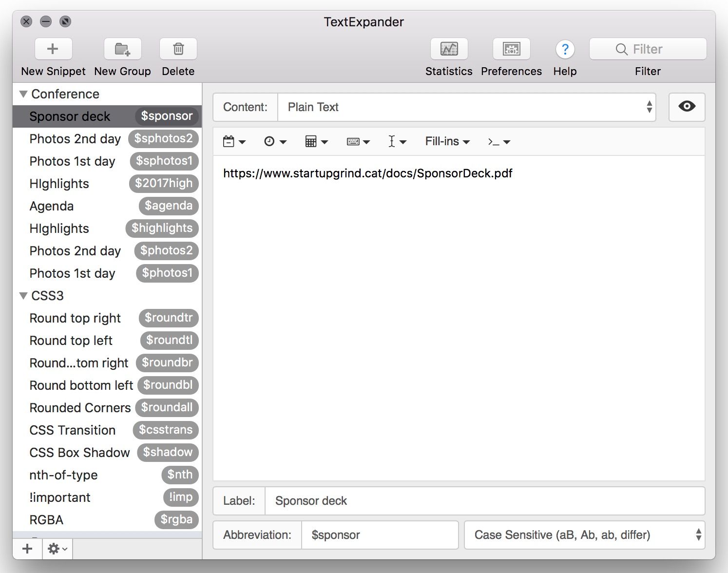
Task: Toggle the snippet preview with the eye icon
Action: click(687, 107)
